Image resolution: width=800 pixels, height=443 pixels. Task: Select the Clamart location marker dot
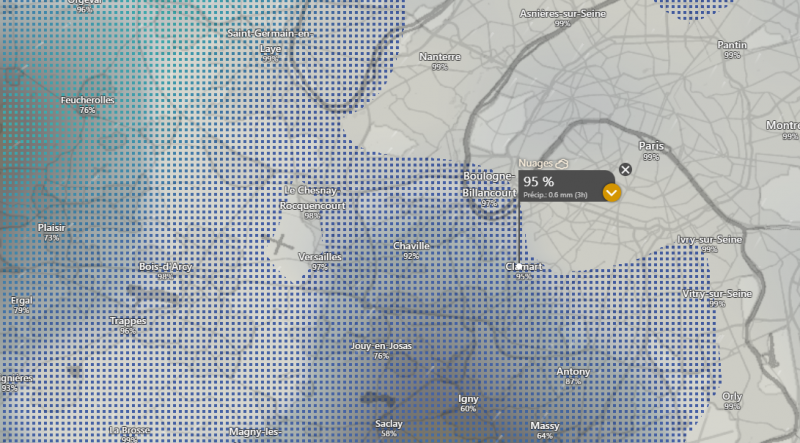tap(519, 266)
